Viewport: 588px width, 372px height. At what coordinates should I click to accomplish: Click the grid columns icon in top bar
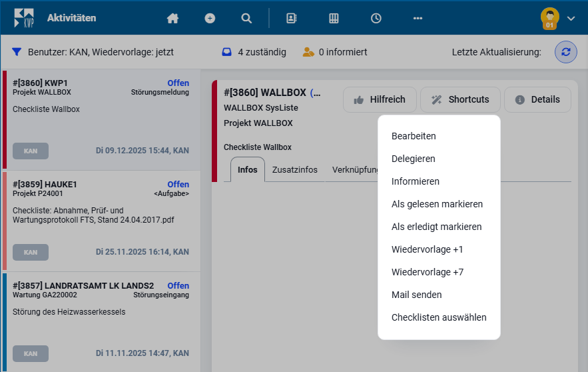tap(334, 19)
